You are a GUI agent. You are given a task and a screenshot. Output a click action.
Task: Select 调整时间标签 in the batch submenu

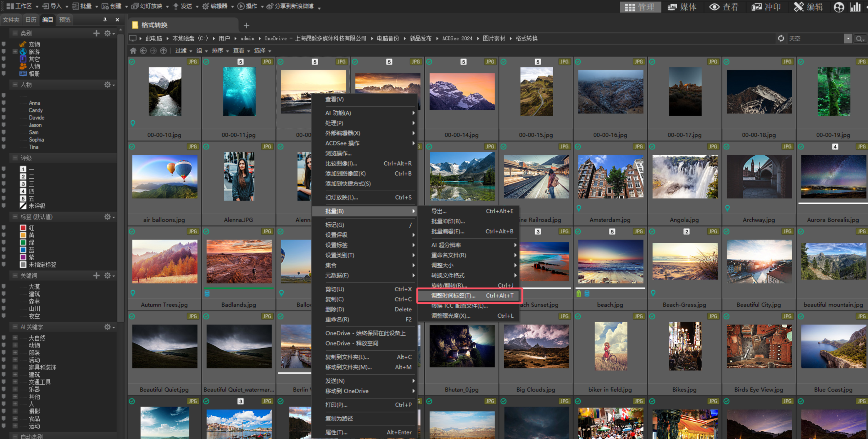click(453, 295)
